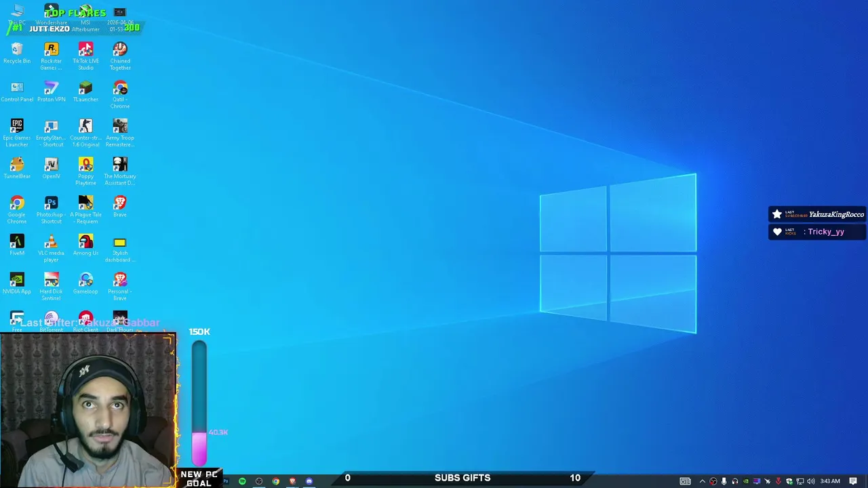The image size is (868, 488).
Task: Click the headphones system tray icon
Action: pos(735,481)
